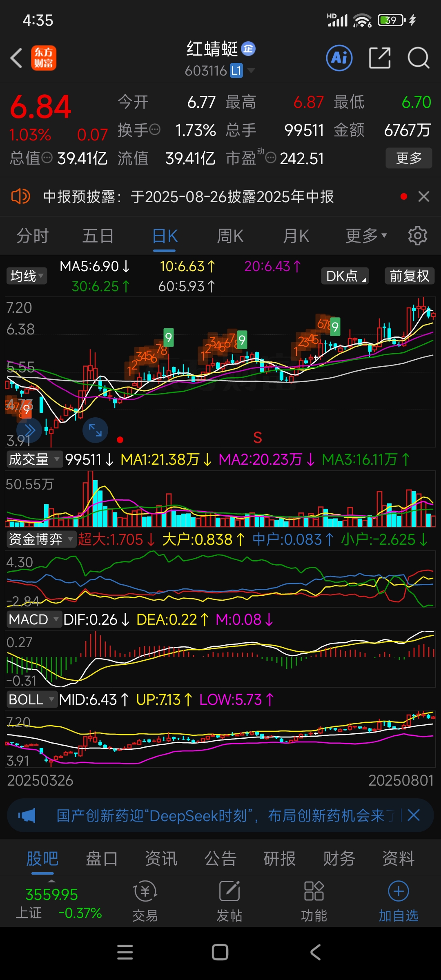Open the 中报预披露 announcement text
This screenshot has height=980, width=441.
click(x=188, y=196)
